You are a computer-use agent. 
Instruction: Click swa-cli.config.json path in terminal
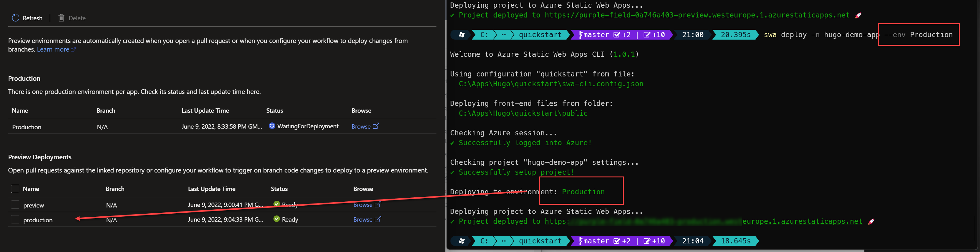click(x=551, y=84)
